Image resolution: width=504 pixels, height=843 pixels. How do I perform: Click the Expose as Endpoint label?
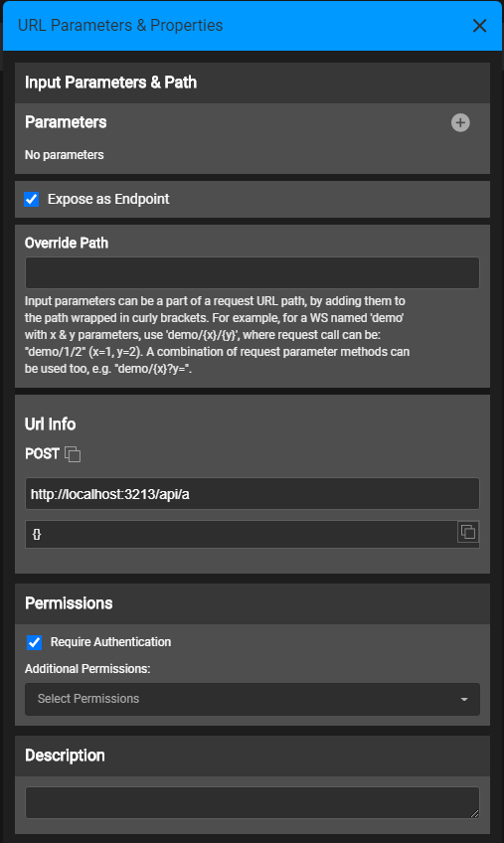click(x=108, y=200)
